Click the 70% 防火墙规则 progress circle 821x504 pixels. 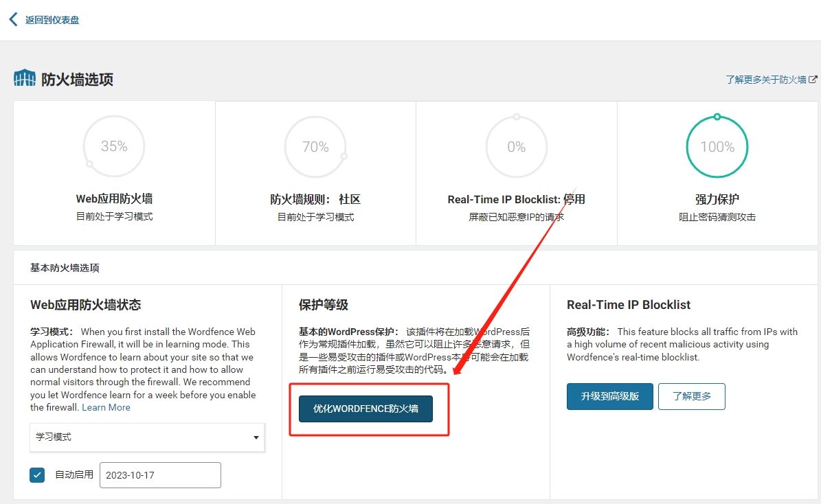coord(315,147)
